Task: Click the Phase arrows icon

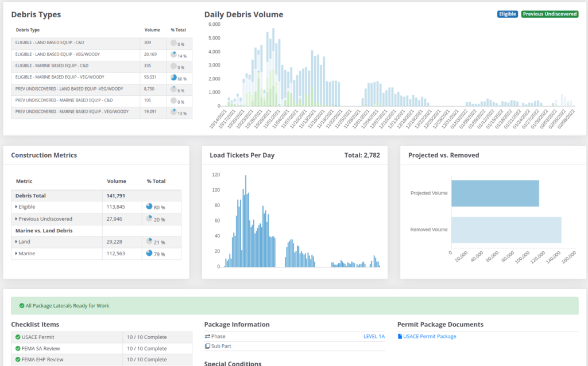Action: click(207, 337)
